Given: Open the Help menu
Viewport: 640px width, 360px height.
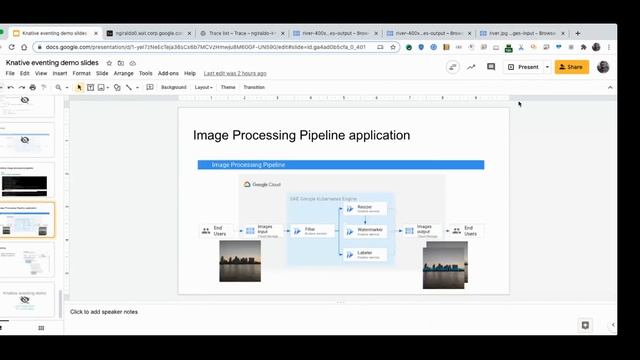Looking at the screenshot, I should [190, 73].
